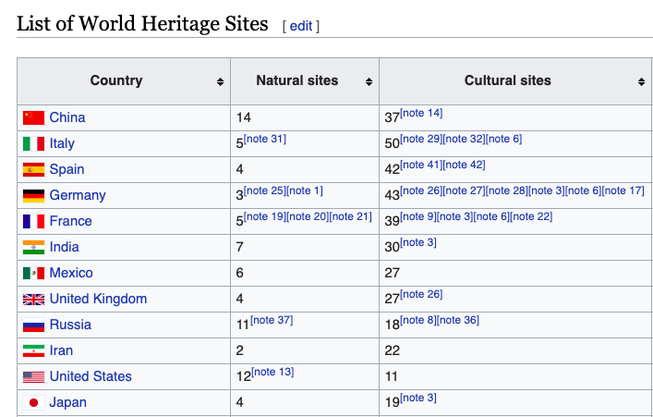Open the edit link beside section heading
This screenshot has height=417, width=653.
[x=301, y=26]
